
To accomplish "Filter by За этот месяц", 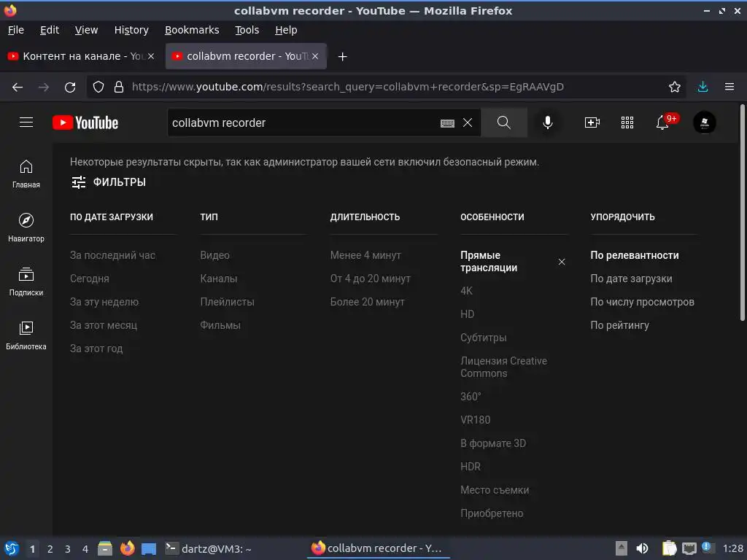I will (104, 325).
